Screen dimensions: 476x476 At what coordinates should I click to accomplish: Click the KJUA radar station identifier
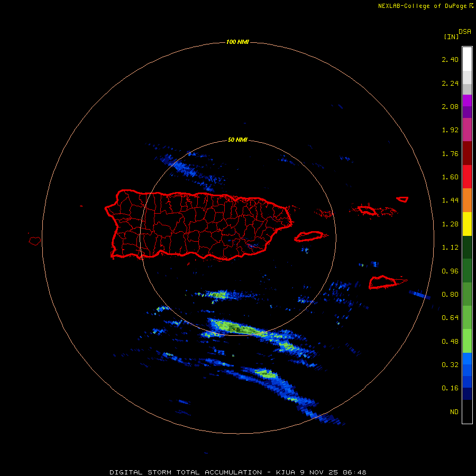[286, 472]
